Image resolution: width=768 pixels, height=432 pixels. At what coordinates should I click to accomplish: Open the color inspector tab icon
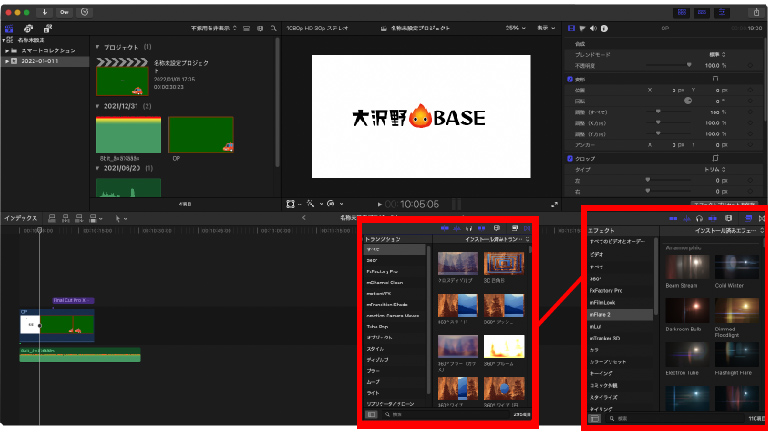(x=582, y=28)
